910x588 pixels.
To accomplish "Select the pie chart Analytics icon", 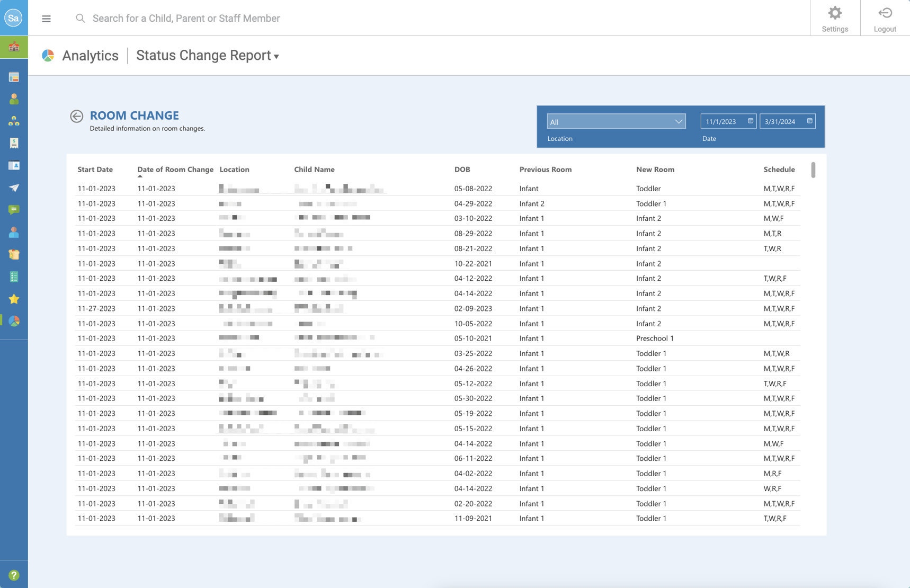I will click(14, 321).
